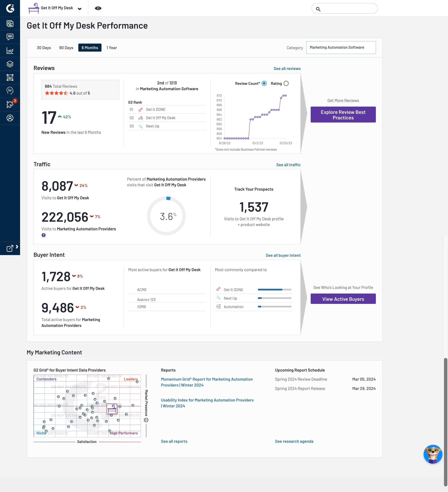Focus the top search input field

(344, 8)
